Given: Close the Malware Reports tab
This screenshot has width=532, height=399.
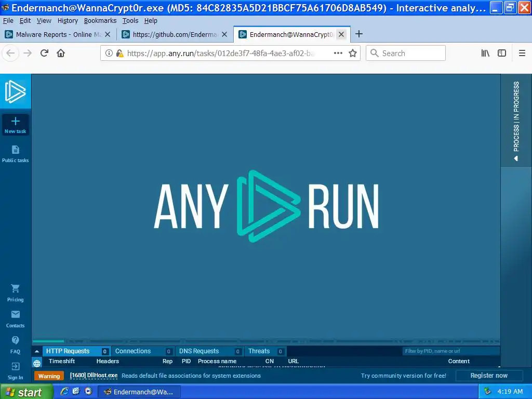Looking at the screenshot, I should pos(108,34).
